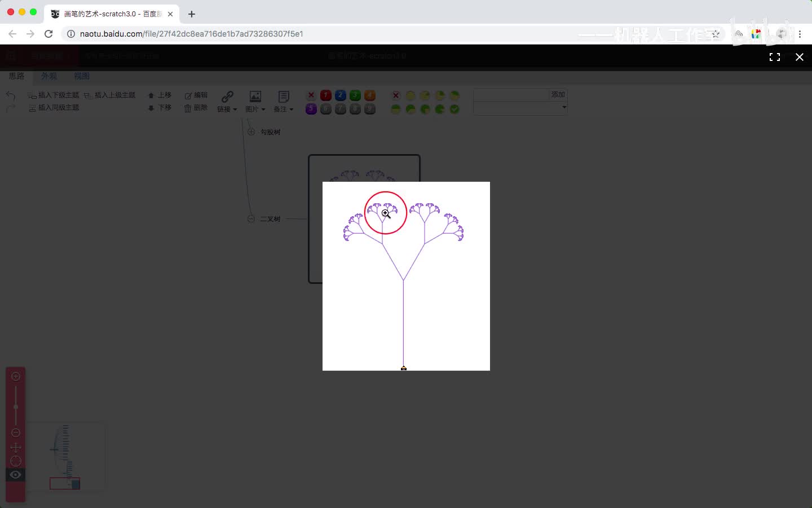Click the 添加 tag button
This screenshot has width=812, height=508.
[558, 95]
